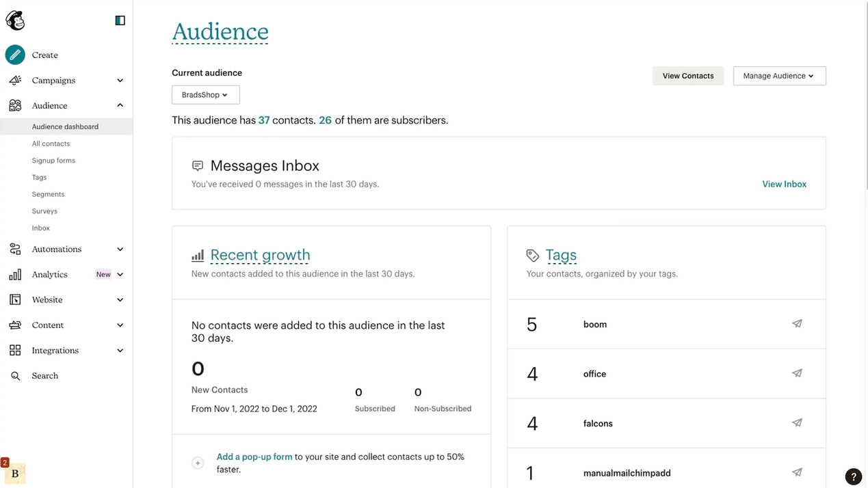Click the Recent growth chart icon

pos(198,256)
